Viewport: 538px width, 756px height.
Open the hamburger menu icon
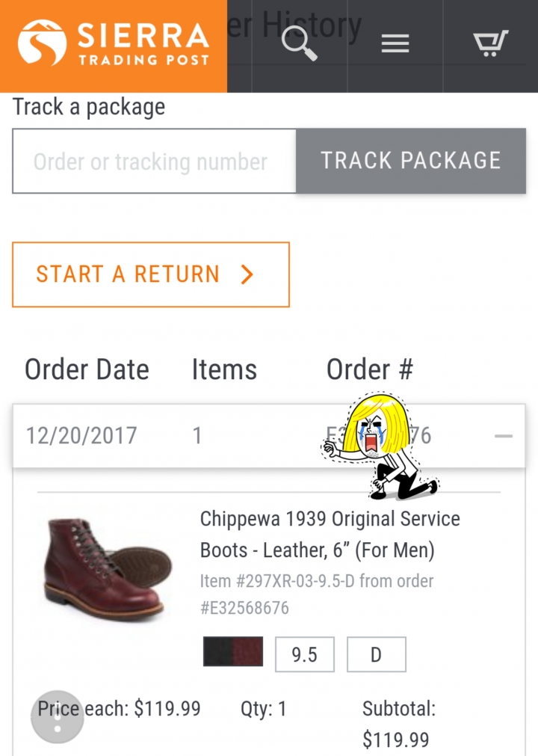pos(395,43)
